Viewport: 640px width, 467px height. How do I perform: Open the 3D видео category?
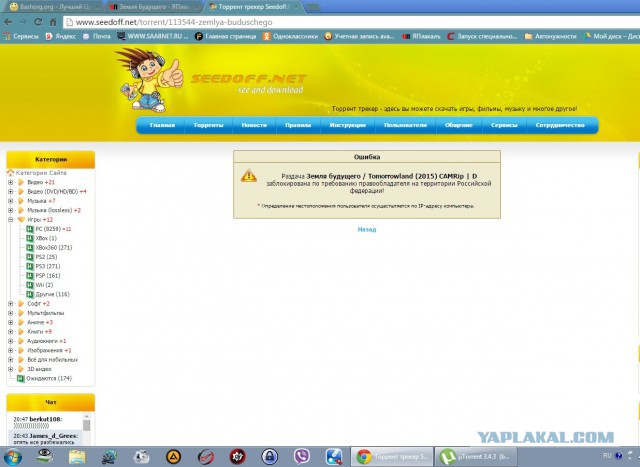[39, 369]
